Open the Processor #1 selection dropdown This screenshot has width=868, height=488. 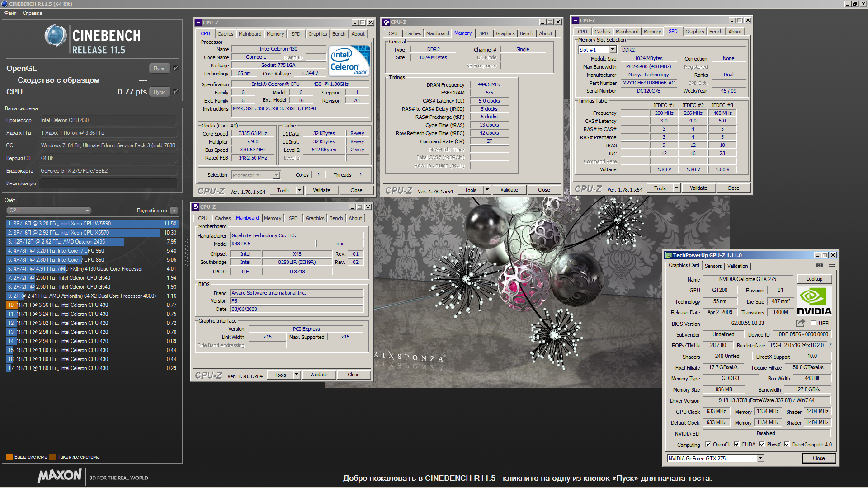click(256, 175)
